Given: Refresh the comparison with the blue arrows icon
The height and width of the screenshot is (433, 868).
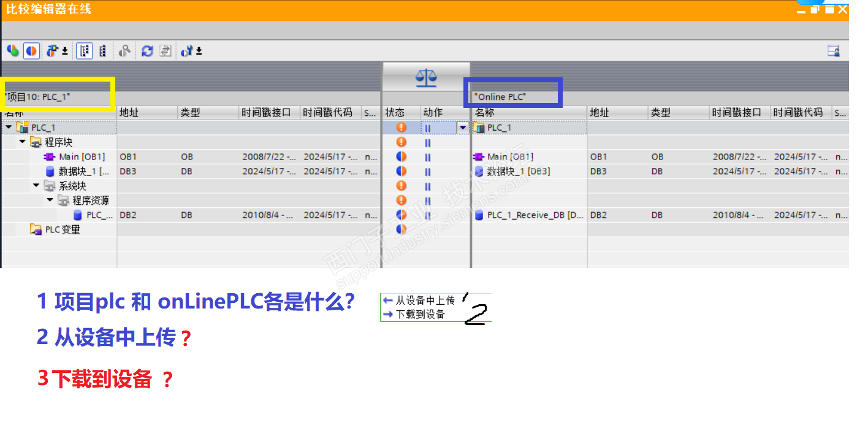Looking at the screenshot, I should [x=147, y=51].
